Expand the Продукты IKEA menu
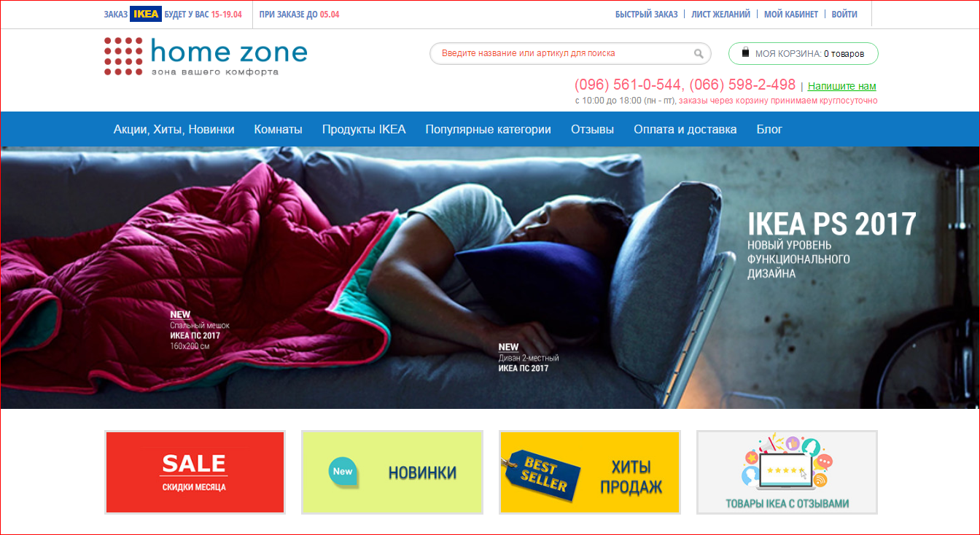This screenshot has width=980, height=535. pyautogui.click(x=364, y=129)
